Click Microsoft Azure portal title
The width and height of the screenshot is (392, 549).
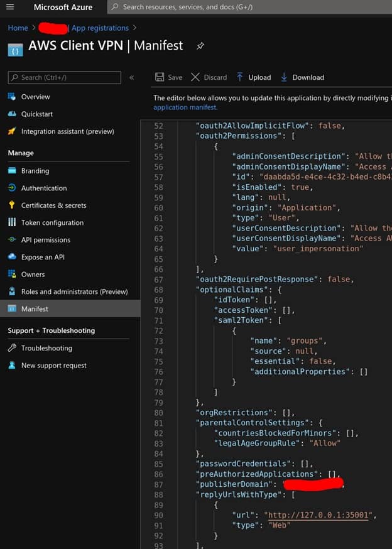point(63,7)
